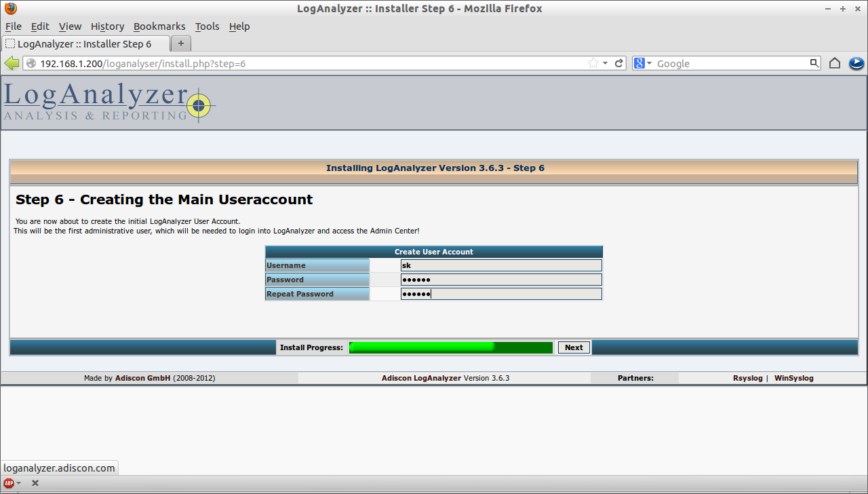The image size is (868, 494).
Task: Click the Google search engine icon
Action: tap(638, 63)
